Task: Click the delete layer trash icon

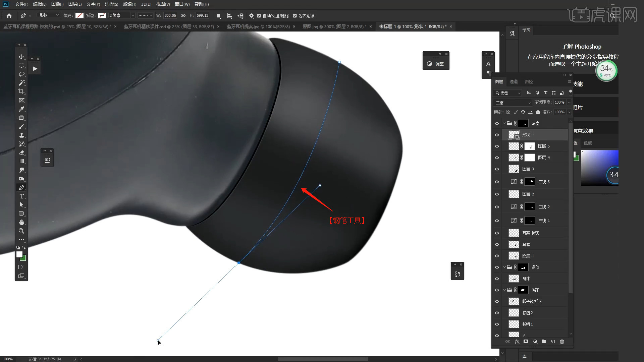Action: click(x=562, y=342)
